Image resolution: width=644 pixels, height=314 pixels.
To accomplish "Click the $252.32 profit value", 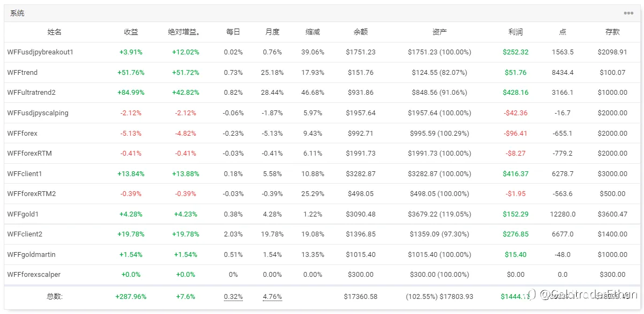I will 515,52.
